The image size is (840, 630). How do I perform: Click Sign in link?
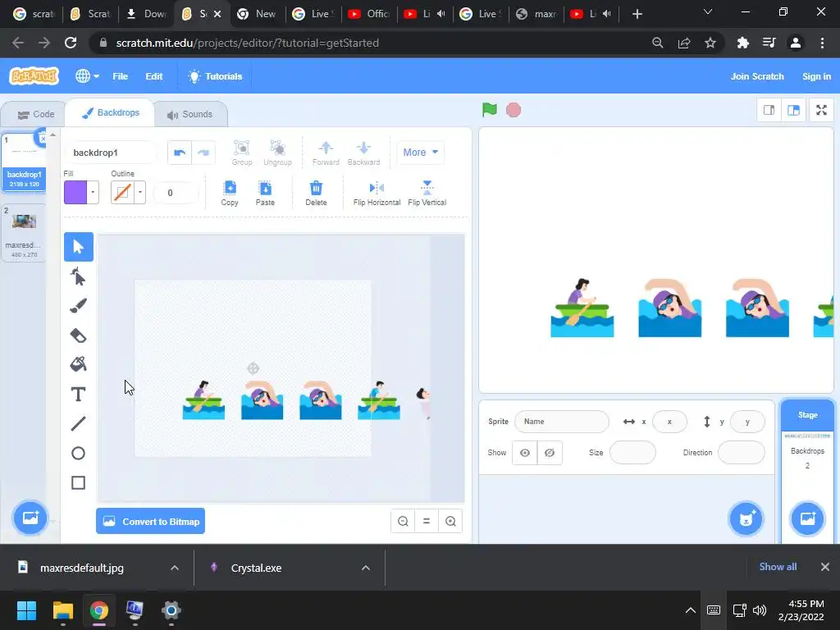point(816,76)
